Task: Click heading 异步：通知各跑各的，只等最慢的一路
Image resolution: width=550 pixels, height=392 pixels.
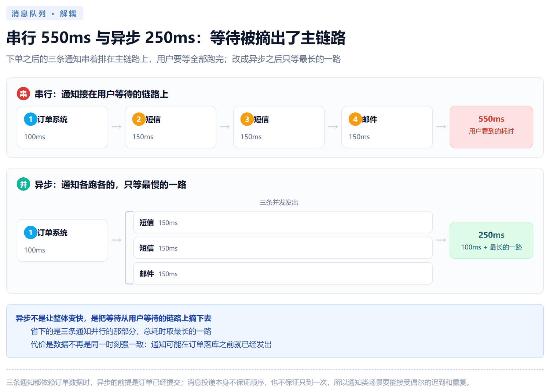Action: (x=110, y=185)
